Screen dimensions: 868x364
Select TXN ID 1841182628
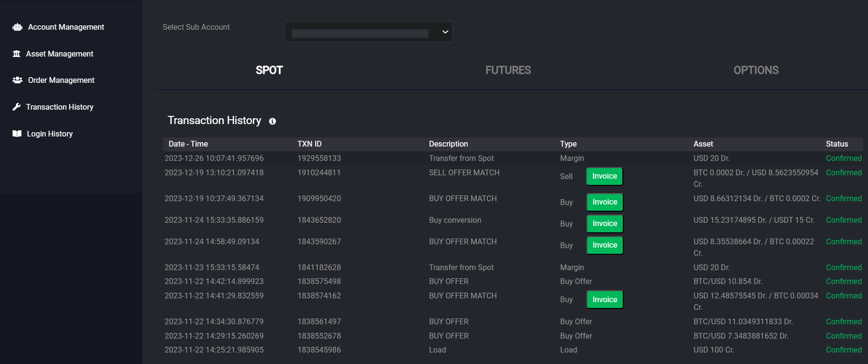click(319, 267)
